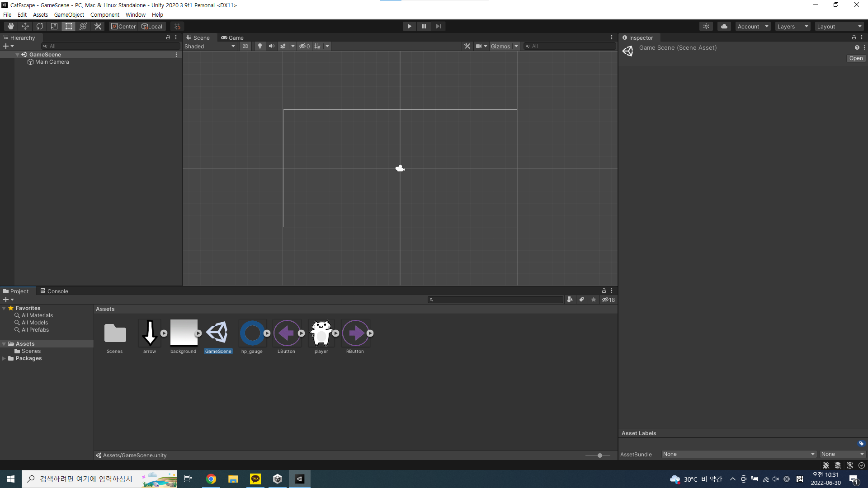Toggle scene audio speaker icon
The width and height of the screenshot is (868, 488).
[x=271, y=46]
